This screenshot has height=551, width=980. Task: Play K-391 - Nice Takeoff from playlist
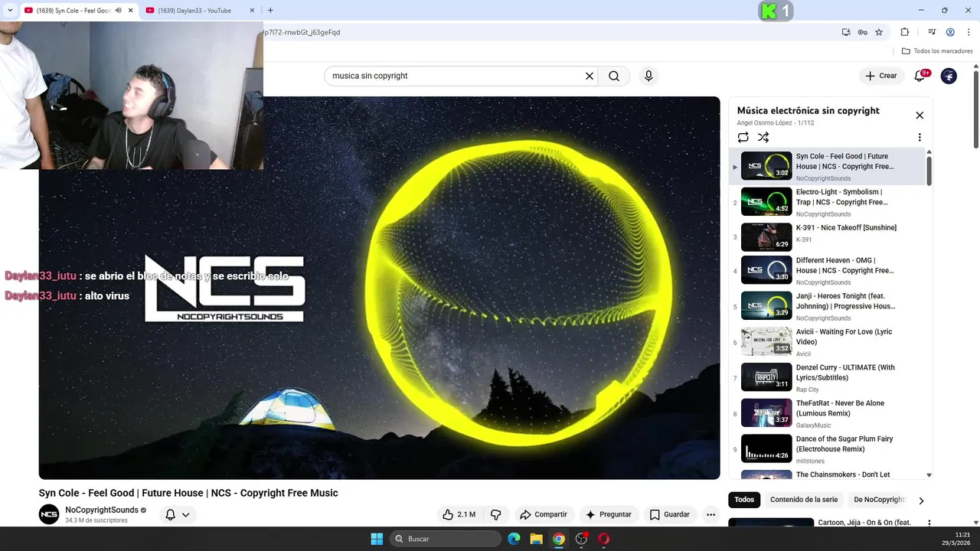(x=827, y=236)
